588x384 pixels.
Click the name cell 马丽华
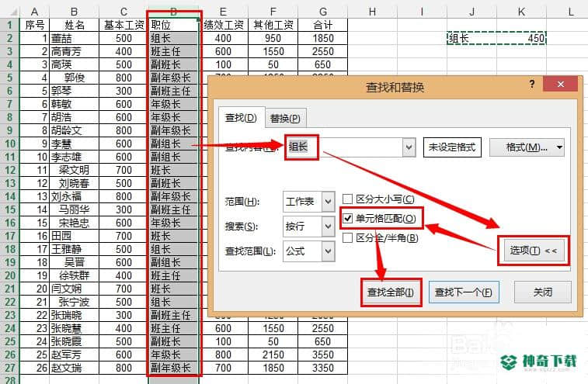[74, 209]
